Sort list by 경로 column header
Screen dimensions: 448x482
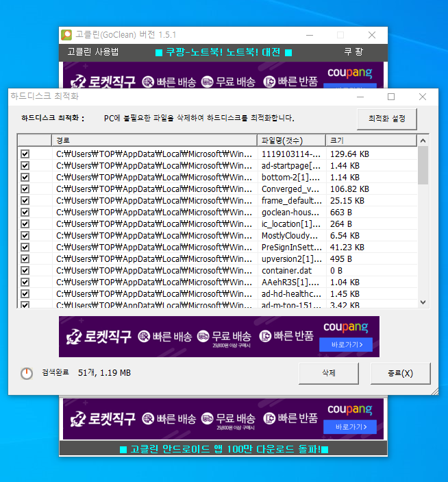154,141
